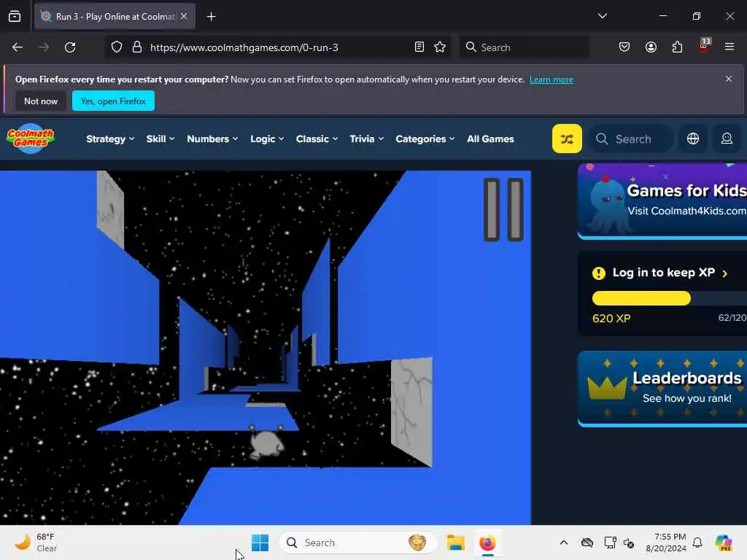This screenshot has height=560, width=747.
Task: Expand the Numbers menu
Action: click(x=212, y=139)
